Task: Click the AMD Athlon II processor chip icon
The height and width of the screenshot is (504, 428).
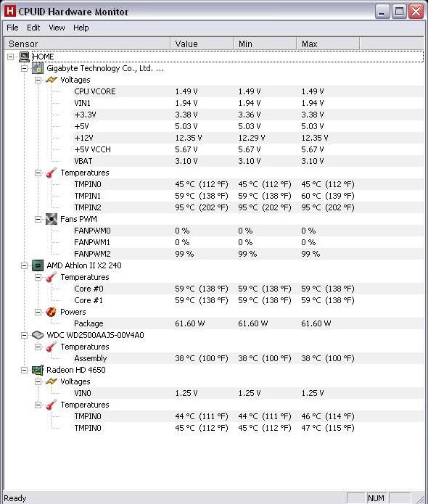Action: [38, 266]
